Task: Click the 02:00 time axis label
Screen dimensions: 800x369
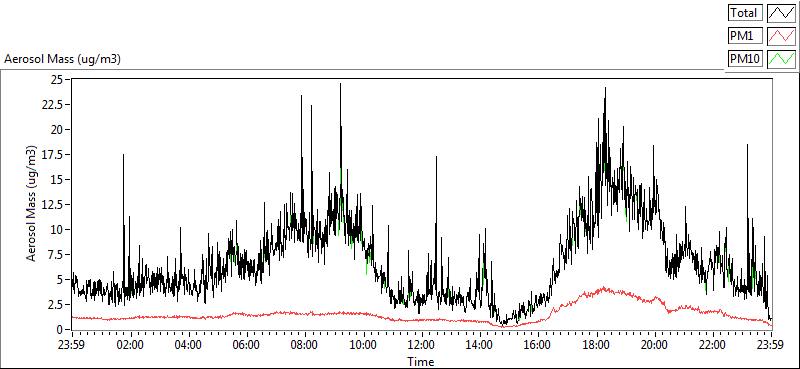Action: click(131, 345)
